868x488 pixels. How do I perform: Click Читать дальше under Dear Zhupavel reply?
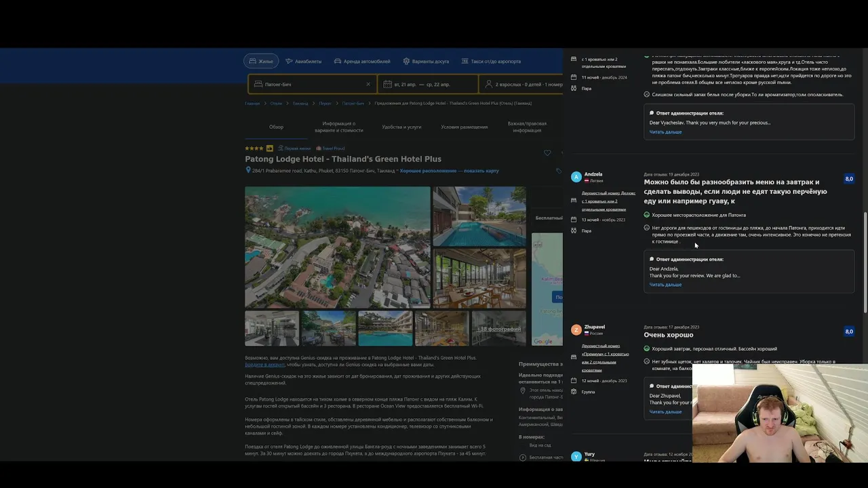[665, 411]
